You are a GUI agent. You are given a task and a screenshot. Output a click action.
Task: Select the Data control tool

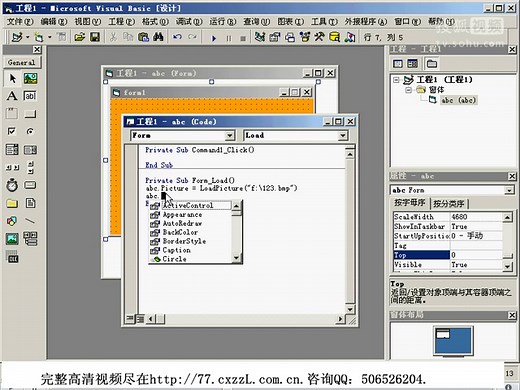[30, 239]
